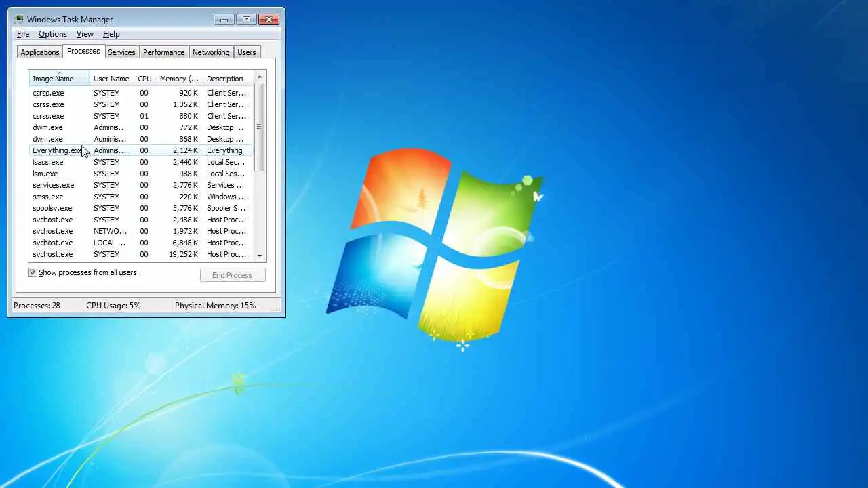Click the Task Manager title bar icon
The height and width of the screenshot is (488, 868).
[19, 19]
